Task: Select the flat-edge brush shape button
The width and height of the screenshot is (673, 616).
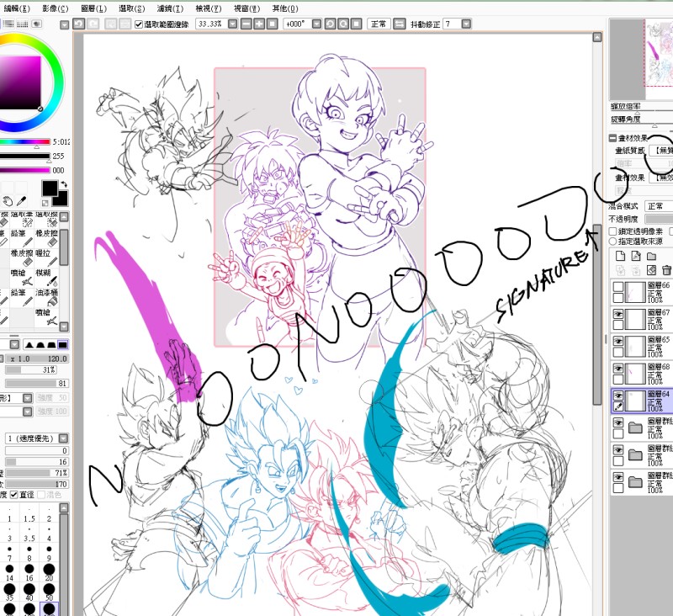Action: (62, 345)
